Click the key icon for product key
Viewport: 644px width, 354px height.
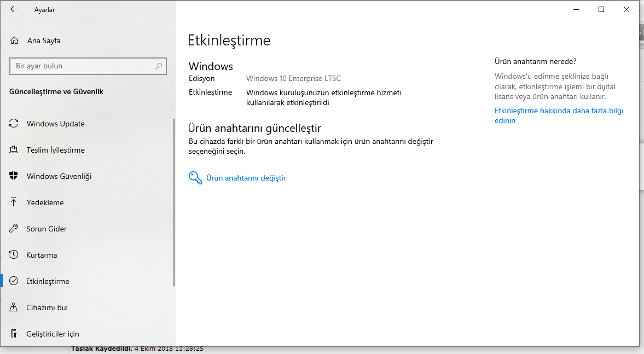click(x=195, y=178)
